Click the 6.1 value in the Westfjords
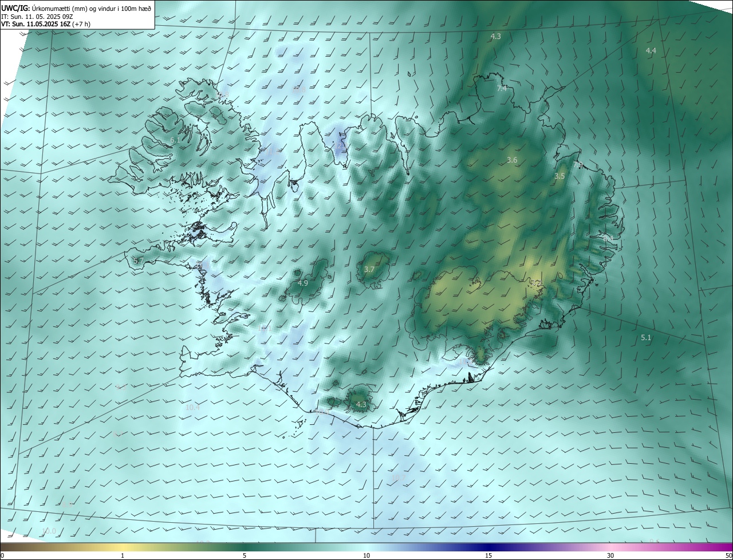733x560 pixels. [x=175, y=140]
